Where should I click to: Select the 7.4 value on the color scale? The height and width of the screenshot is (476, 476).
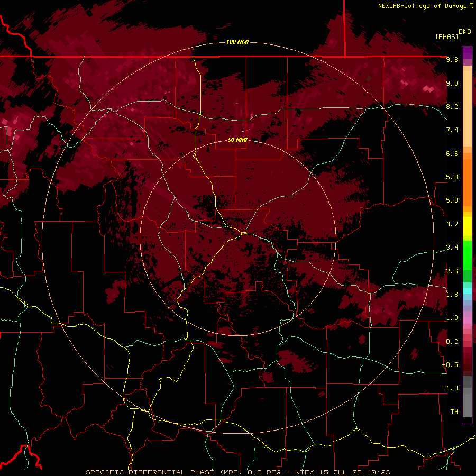452,130
